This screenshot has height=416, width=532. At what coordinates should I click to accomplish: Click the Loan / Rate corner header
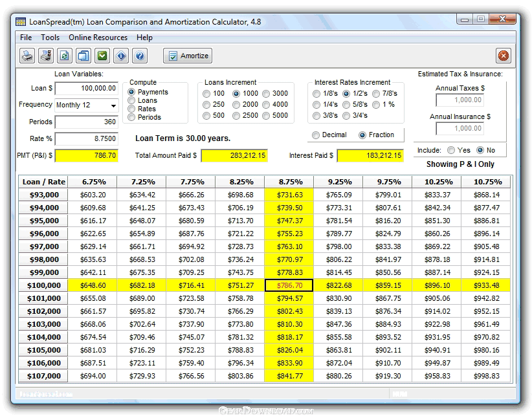[43, 182]
